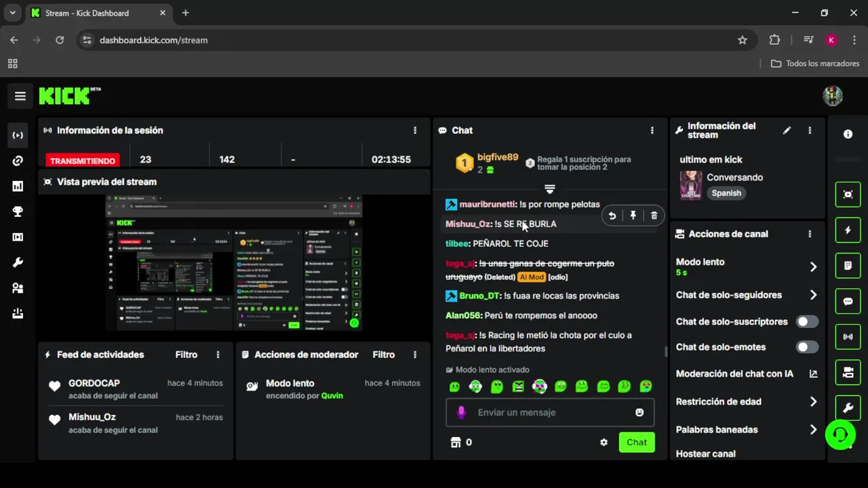
Task: Click the stream preview thumbnail
Action: click(234, 263)
